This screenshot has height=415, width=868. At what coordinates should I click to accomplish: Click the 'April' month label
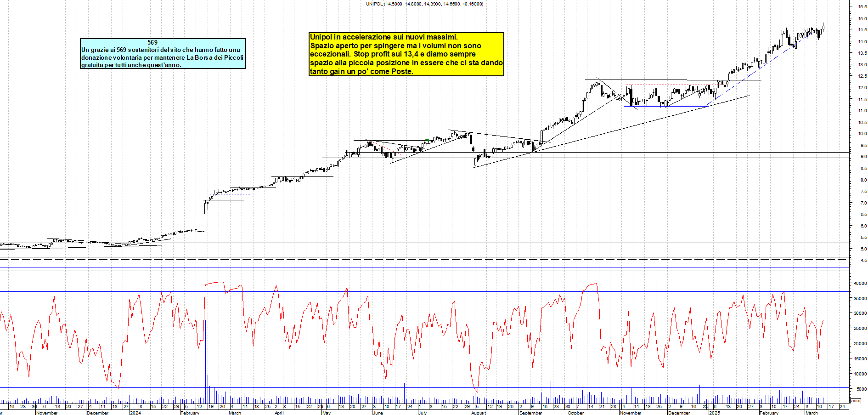(x=279, y=413)
